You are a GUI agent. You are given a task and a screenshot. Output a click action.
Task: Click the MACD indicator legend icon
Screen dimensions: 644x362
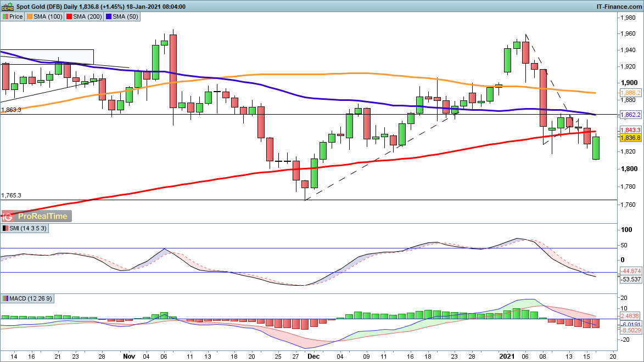5,298
